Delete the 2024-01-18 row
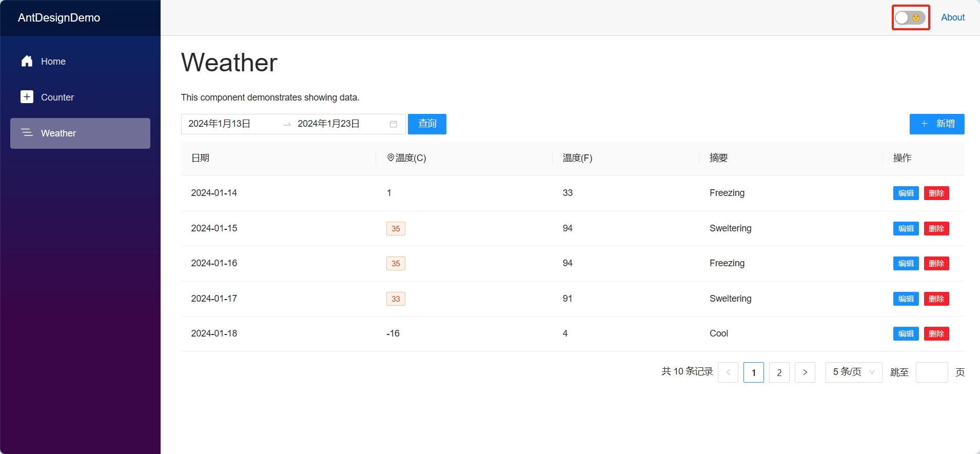The image size is (980, 454). point(936,334)
